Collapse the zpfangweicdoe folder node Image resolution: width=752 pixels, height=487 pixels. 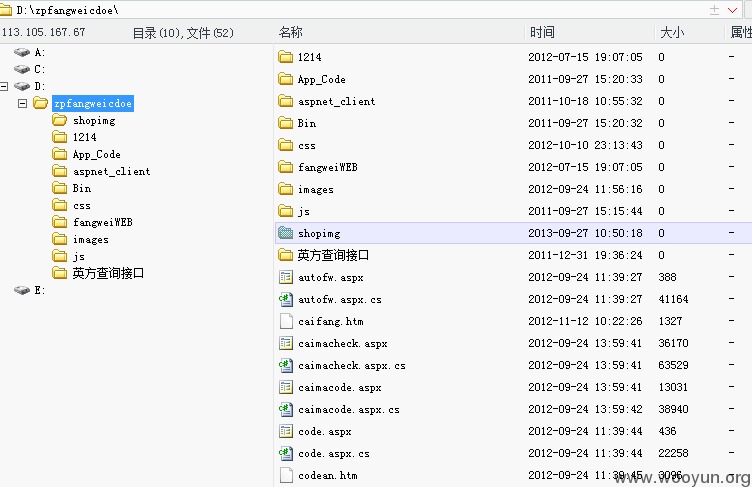pos(22,103)
